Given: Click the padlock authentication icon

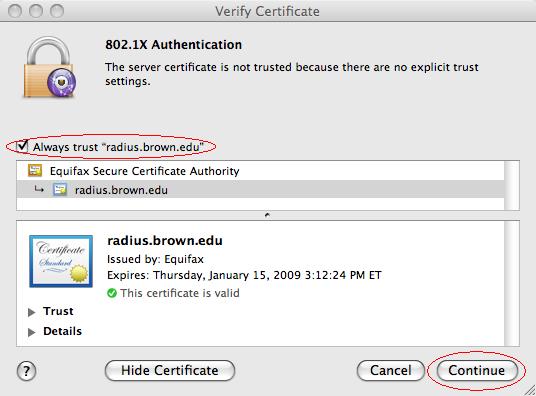Looking at the screenshot, I should [50, 68].
